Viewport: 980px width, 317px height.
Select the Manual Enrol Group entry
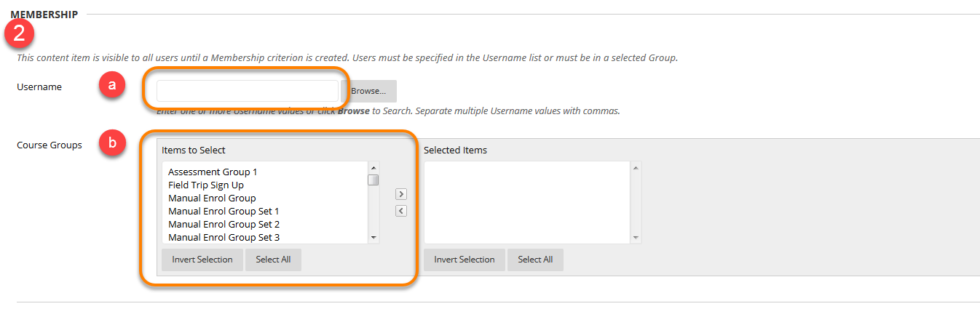pos(212,198)
